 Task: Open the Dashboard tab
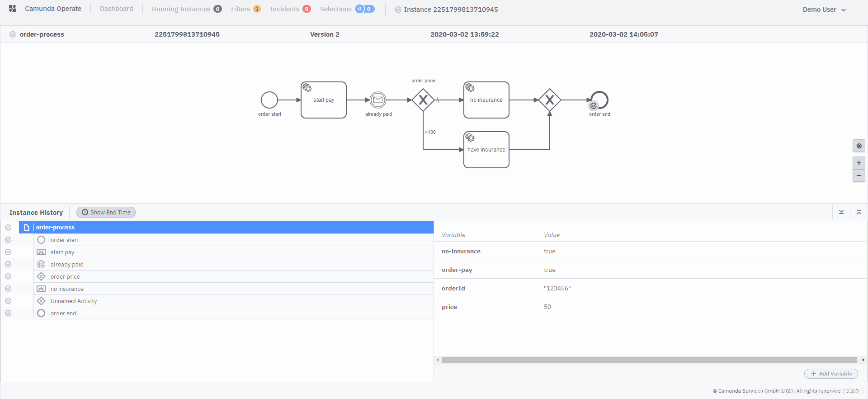coord(116,9)
